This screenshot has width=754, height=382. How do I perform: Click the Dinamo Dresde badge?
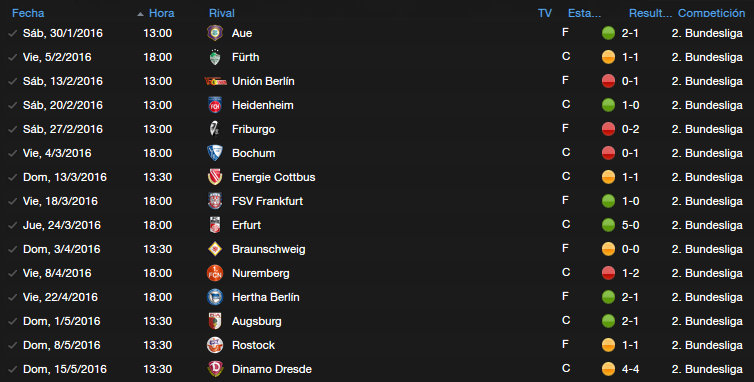215,369
